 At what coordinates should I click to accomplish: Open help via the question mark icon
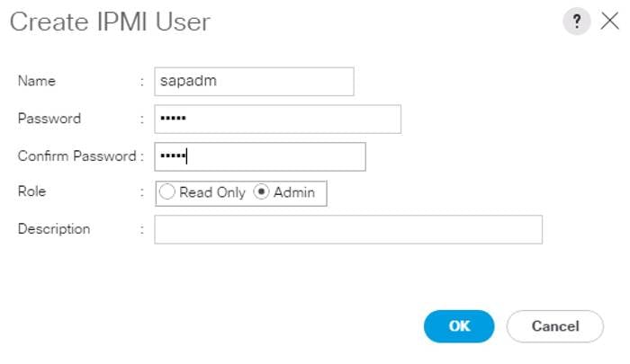coord(577,22)
